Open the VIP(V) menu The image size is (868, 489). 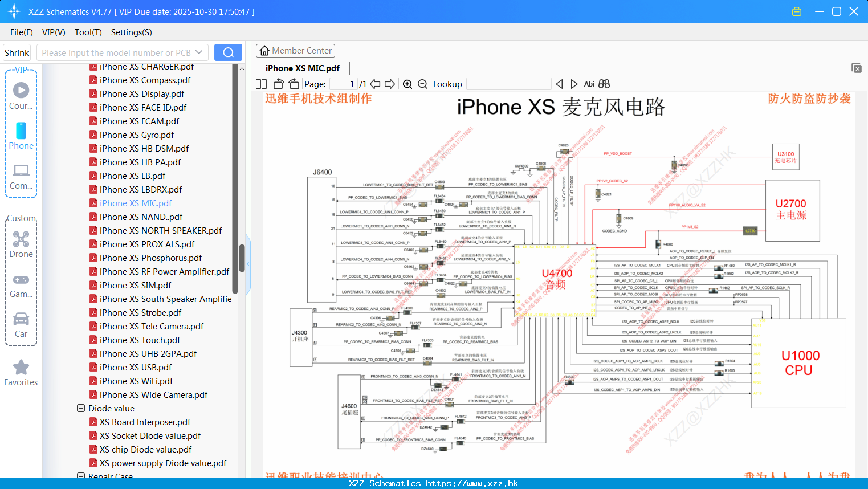click(54, 32)
